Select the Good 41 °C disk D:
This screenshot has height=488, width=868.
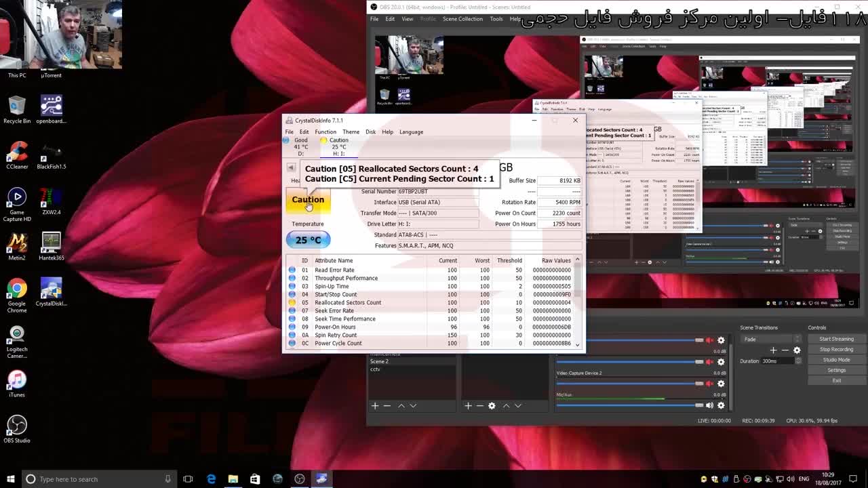click(x=300, y=146)
